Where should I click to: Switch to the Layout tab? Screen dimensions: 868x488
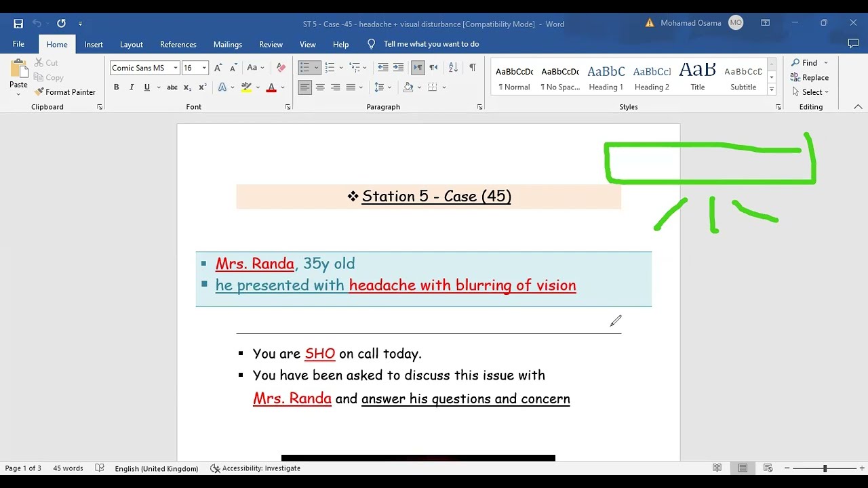click(x=132, y=44)
